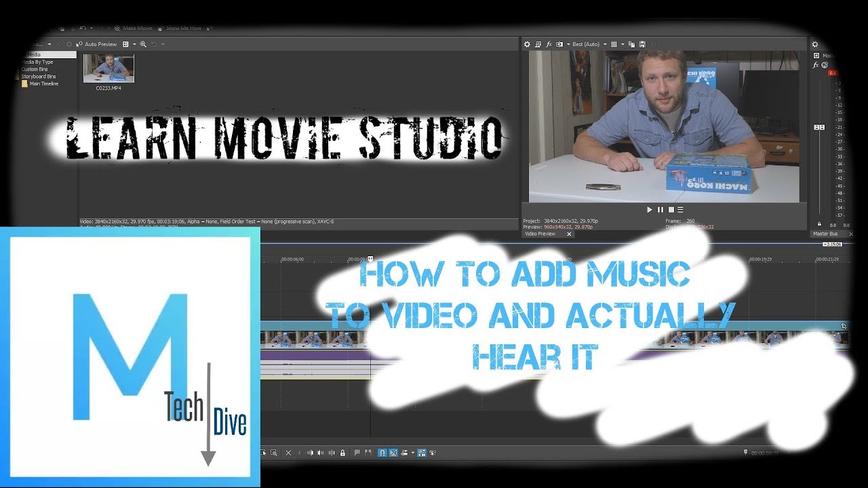Click the timeline ruler at 00:00:19;29
This screenshot has height=488, width=868.
pyautogui.click(x=761, y=259)
